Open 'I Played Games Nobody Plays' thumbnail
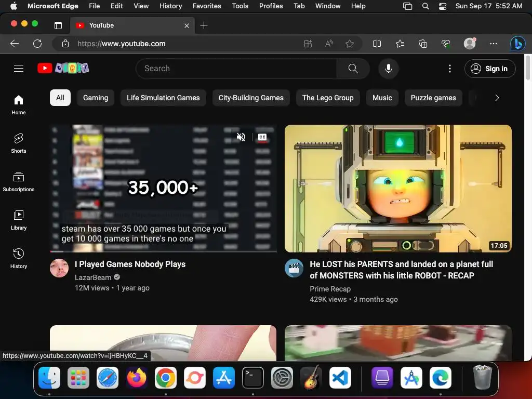This screenshot has height=399, width=532. tap(163, 188)
